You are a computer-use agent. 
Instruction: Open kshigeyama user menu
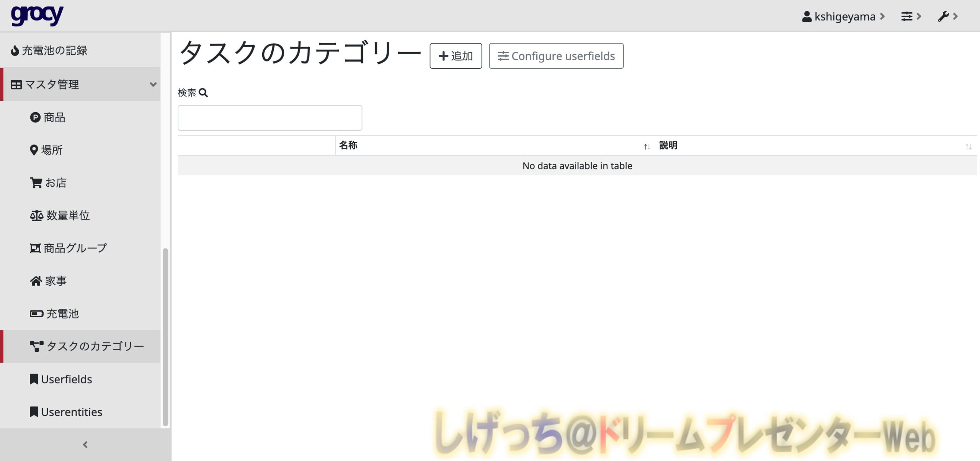843,16
